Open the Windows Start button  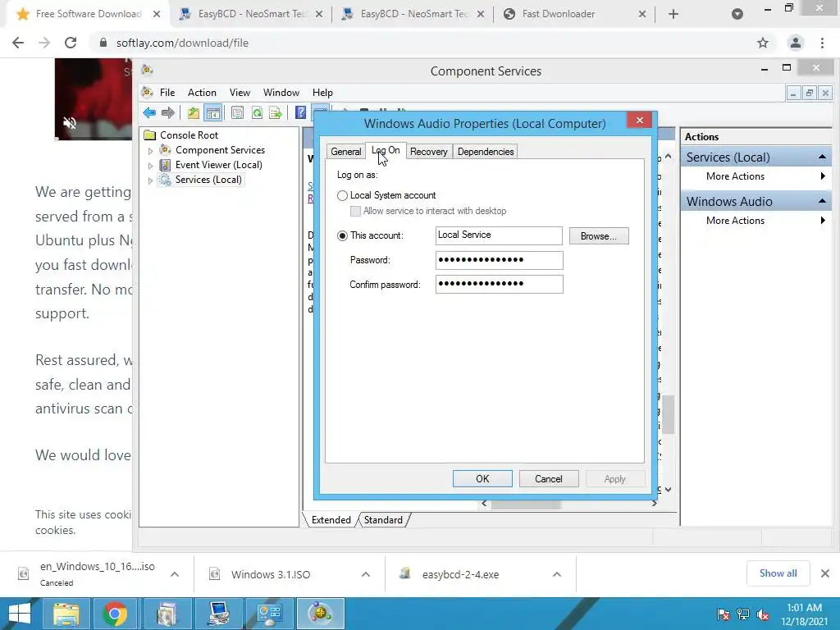[19, 614]
